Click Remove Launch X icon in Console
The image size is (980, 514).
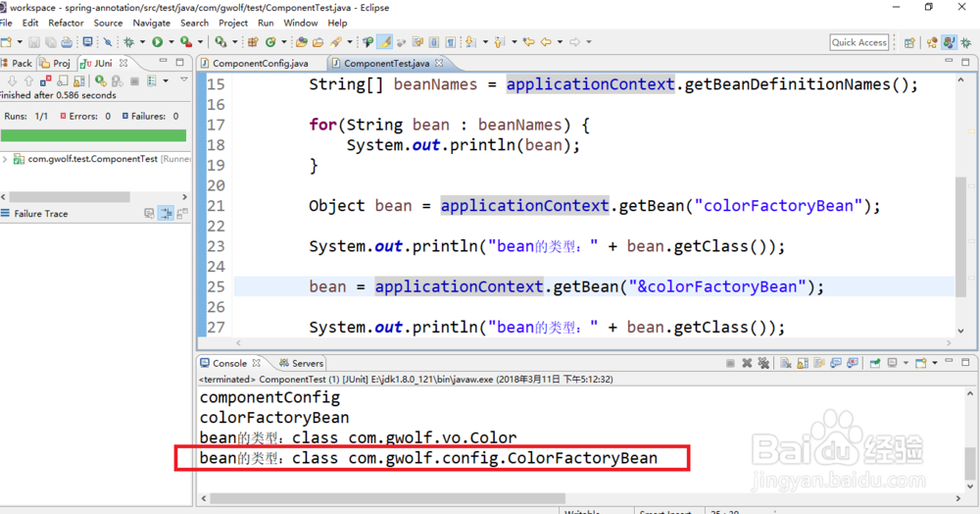(747, 363)
